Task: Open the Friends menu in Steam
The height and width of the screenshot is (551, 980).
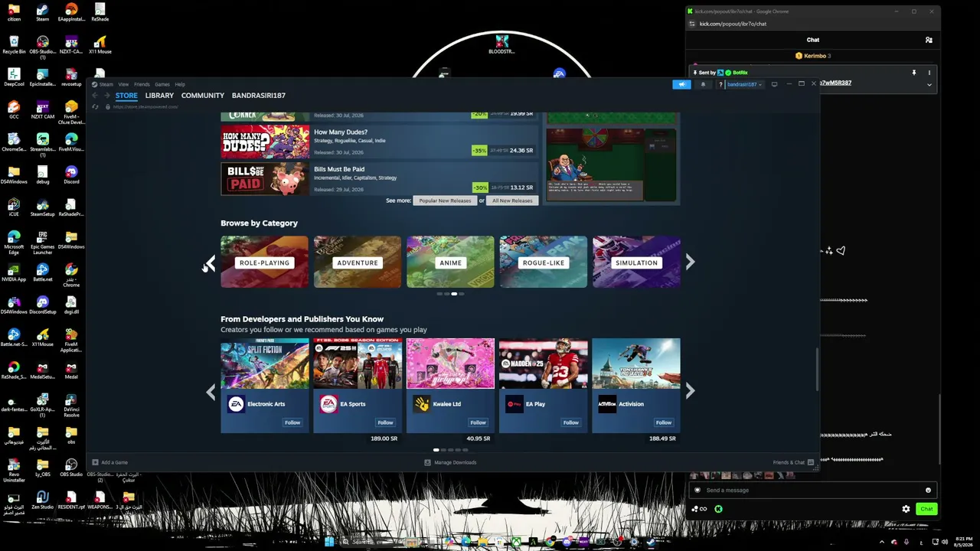Action: tap(142, 84)
